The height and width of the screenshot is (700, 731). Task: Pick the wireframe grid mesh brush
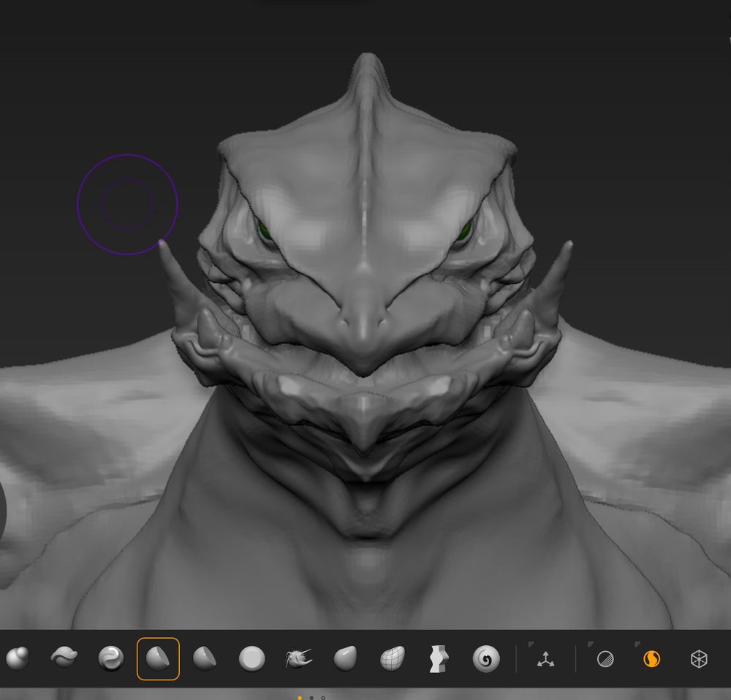pos(392,658)
